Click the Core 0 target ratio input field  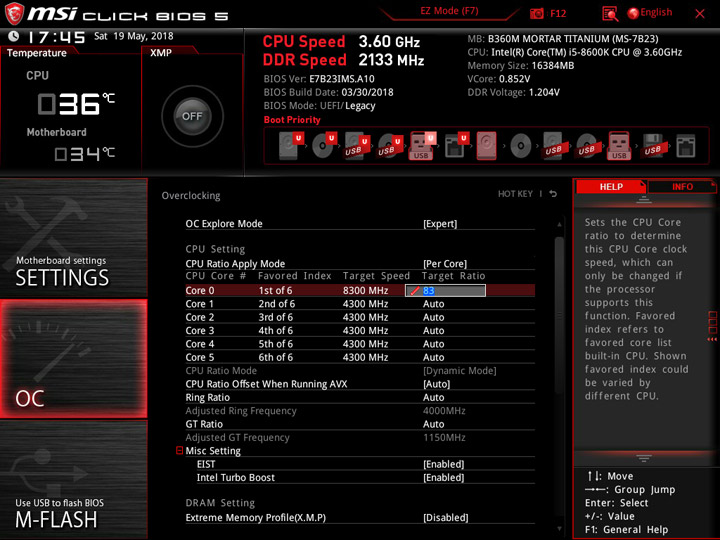pyautogui.click(x=445, y=290)
